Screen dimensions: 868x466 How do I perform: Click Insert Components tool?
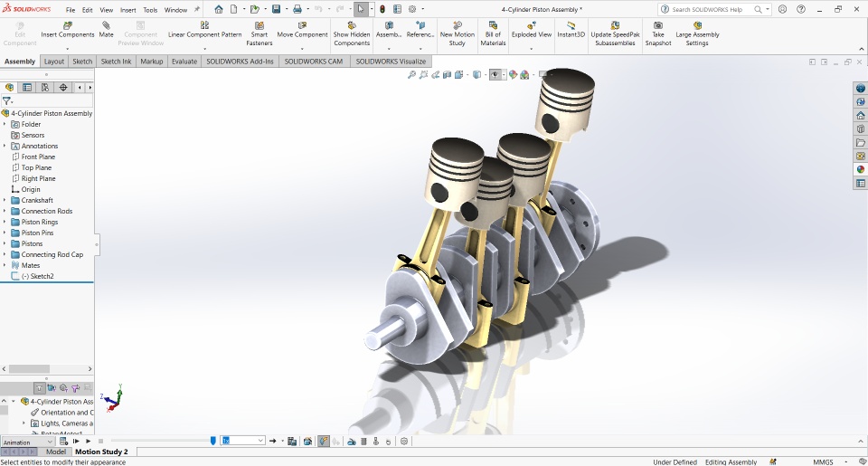click(68, 30)
